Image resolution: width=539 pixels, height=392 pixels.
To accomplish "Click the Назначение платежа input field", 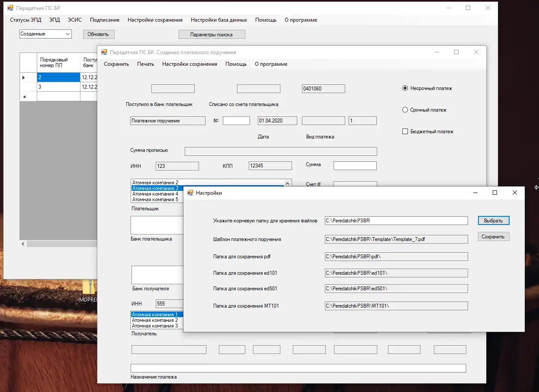I will (298, 368).
